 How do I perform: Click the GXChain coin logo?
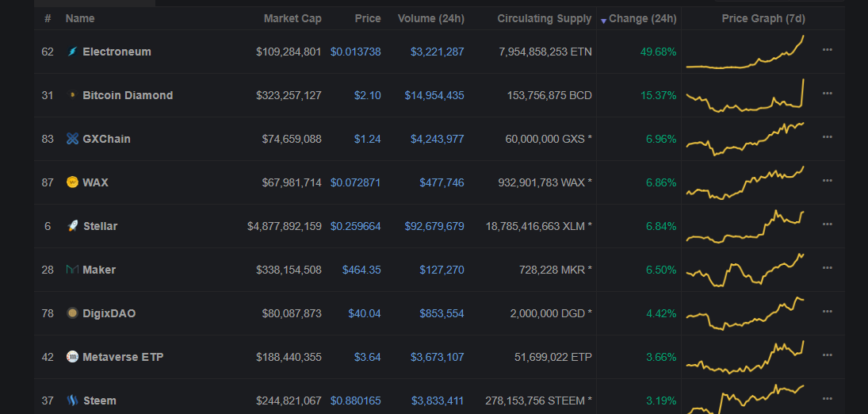tap(72, 139)
